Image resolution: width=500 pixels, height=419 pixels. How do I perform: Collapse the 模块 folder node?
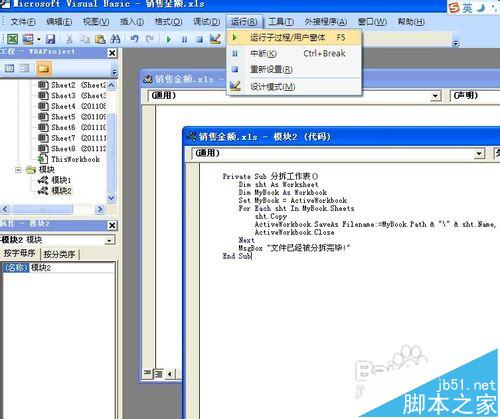18,170
